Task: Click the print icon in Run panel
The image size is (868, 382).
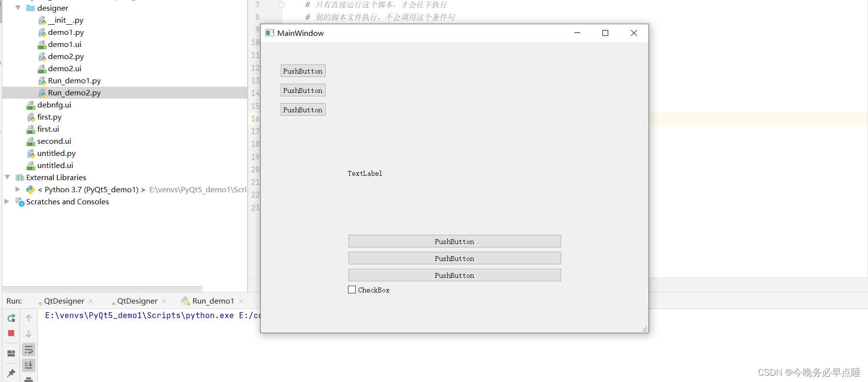Action: (x=29, y=379)
